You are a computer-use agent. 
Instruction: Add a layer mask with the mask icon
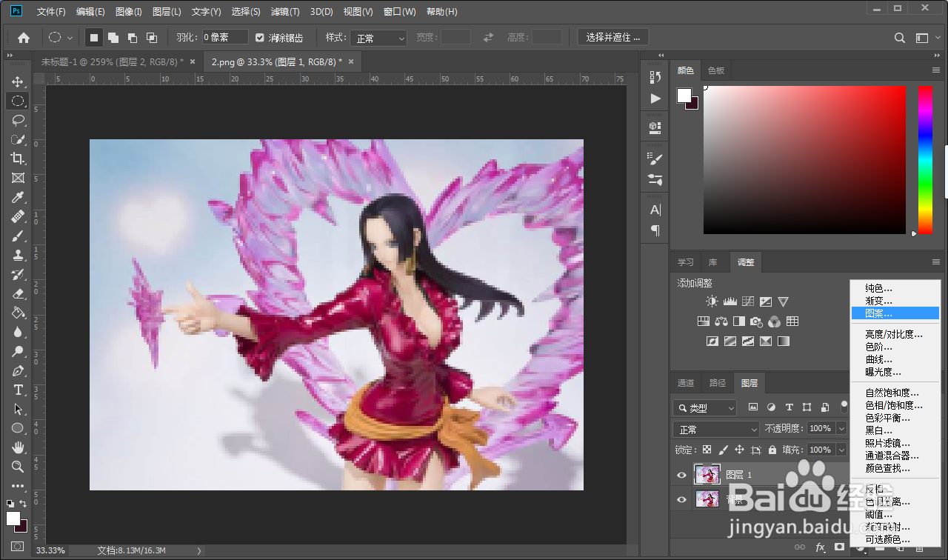click(839, 547)
